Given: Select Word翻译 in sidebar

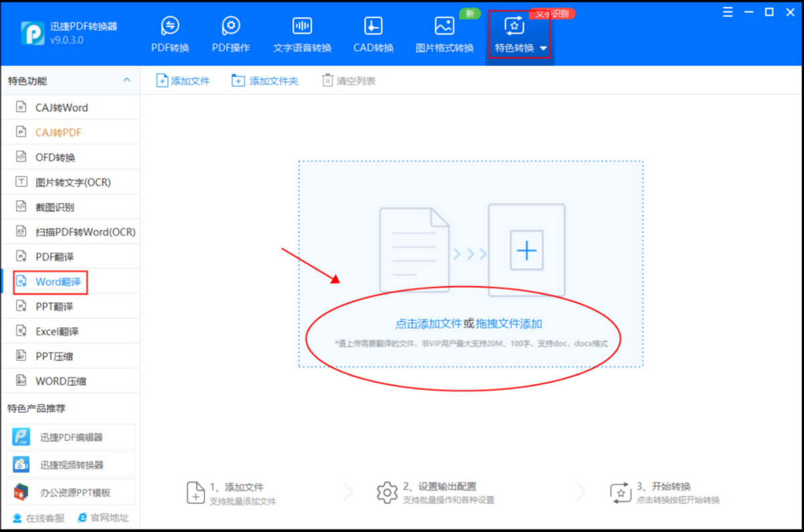Looking at the screenshot, I should pyautogui.click(x=70, y=281).
